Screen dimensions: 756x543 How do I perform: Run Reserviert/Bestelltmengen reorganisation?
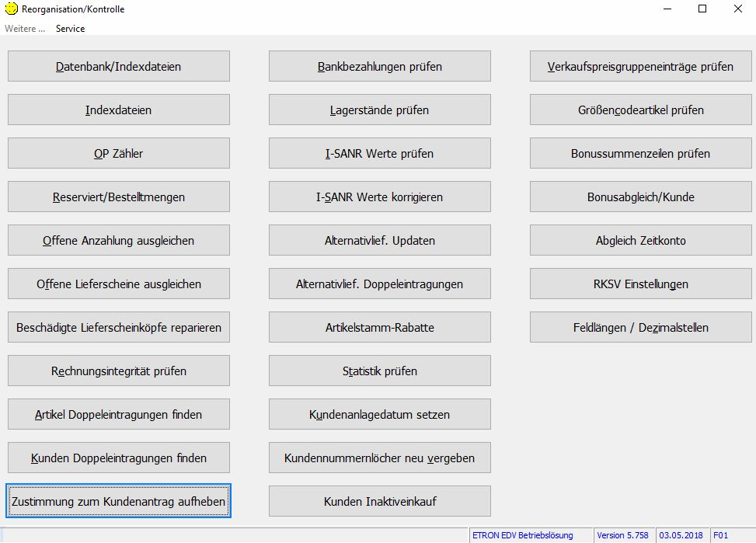(x=119, y=197)
